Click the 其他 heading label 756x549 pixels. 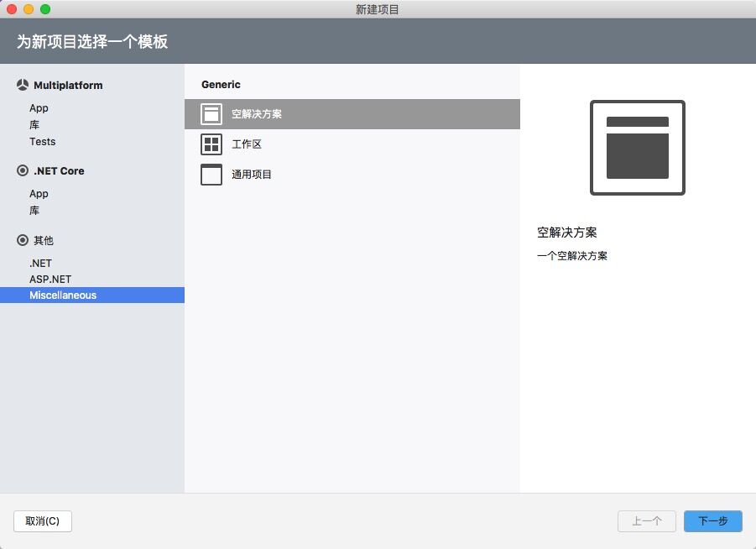pos(44,240)
